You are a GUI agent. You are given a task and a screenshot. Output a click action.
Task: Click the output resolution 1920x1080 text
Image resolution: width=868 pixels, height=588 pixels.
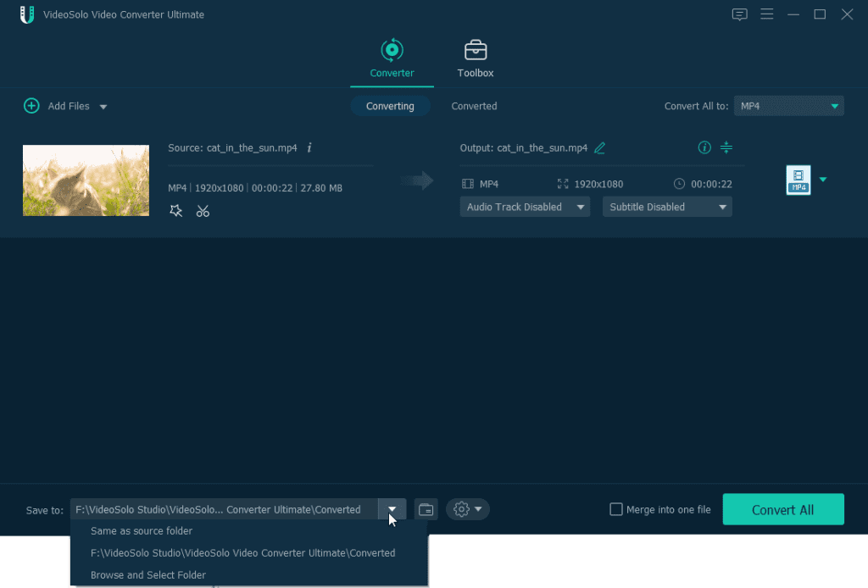pyautogui.click(x=598, y=184)
